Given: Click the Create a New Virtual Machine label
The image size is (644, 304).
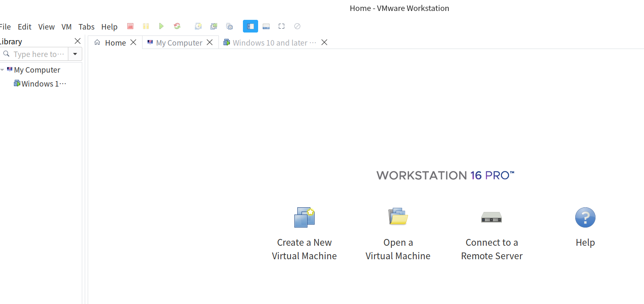Looking at the screenshot, I should tap(304, 249).
